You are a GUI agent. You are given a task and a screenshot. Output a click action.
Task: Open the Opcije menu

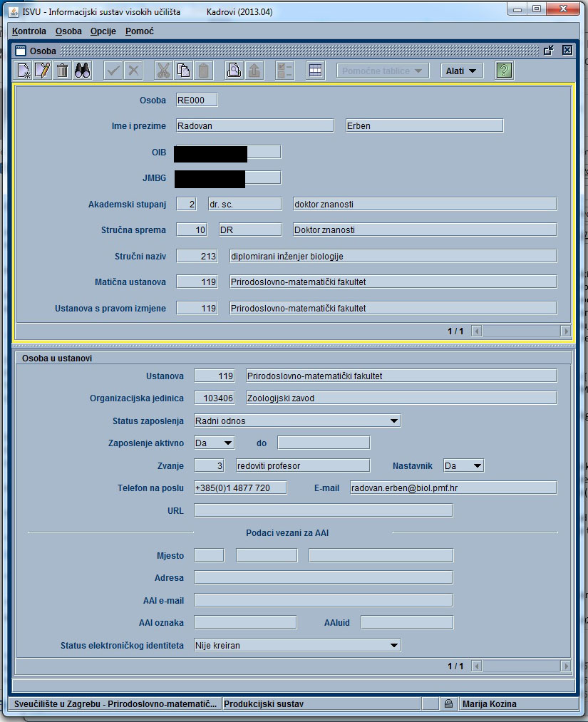point(103,31)
